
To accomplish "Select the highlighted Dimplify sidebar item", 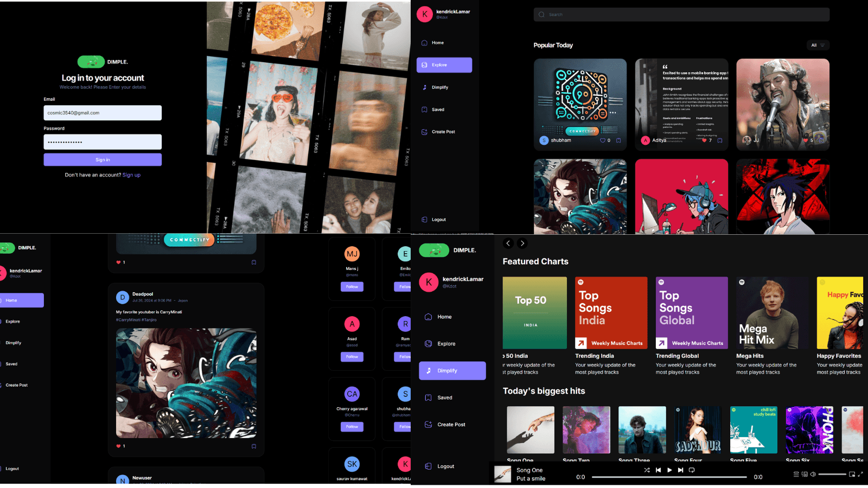I will [452, 371].
